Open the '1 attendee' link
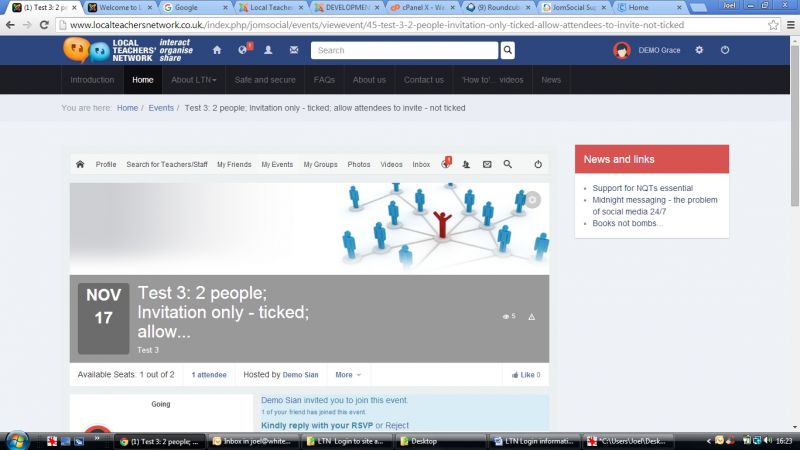Viewport: 800px width, 450px height. [x=209, y=375]
